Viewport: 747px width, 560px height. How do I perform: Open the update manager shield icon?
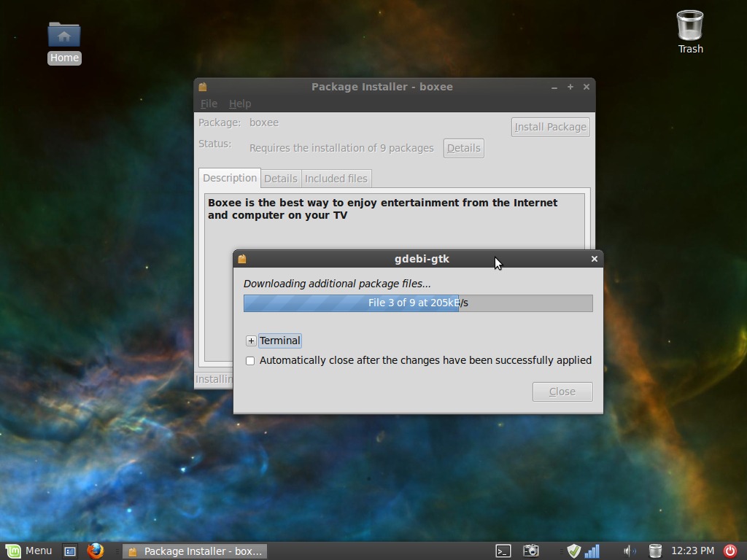pos(573,551)
